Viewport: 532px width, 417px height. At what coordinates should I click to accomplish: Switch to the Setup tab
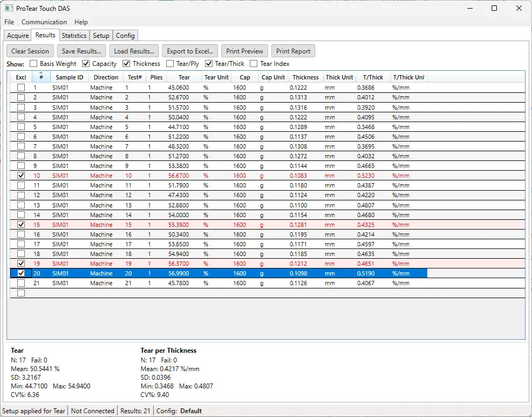[101, 36]
